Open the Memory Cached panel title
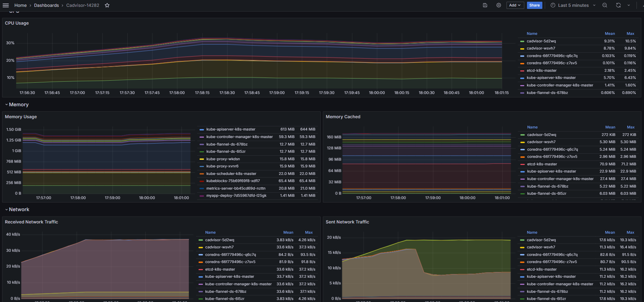The height and width of the screenshot is (302, 644). (343, 117)
